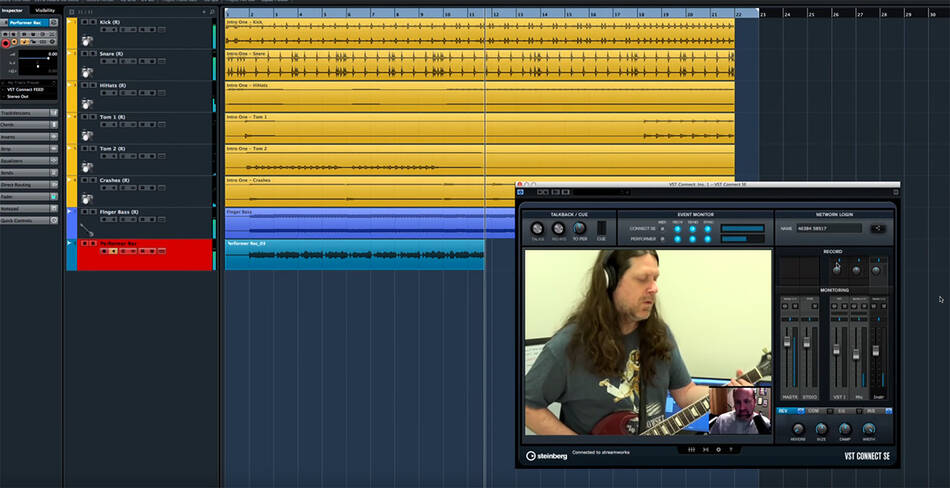Mute the Snare track

[x=84, y=53]
